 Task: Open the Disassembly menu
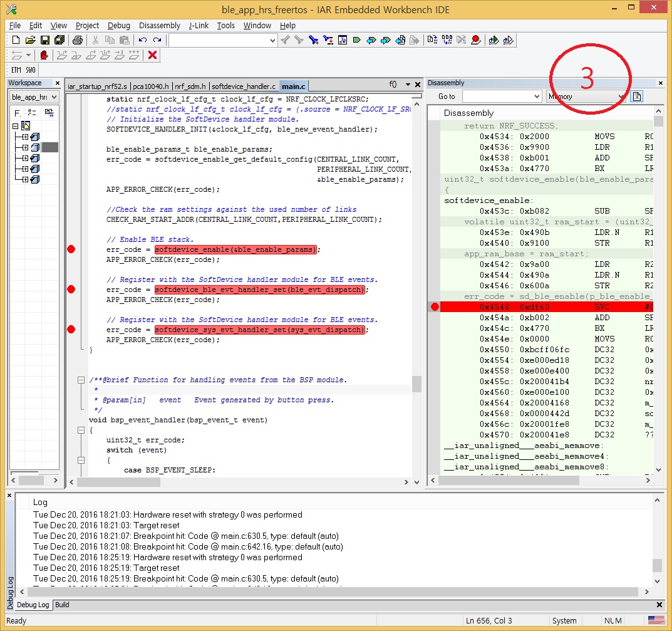(x=160, y=25)
